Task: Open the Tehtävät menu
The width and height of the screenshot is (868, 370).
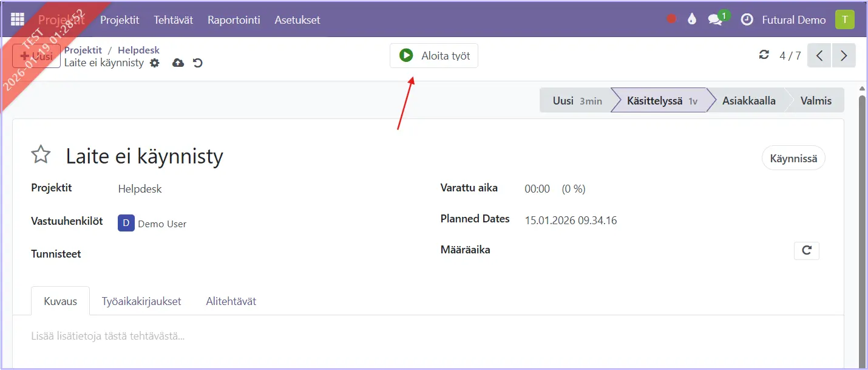Action: point(173,20)
